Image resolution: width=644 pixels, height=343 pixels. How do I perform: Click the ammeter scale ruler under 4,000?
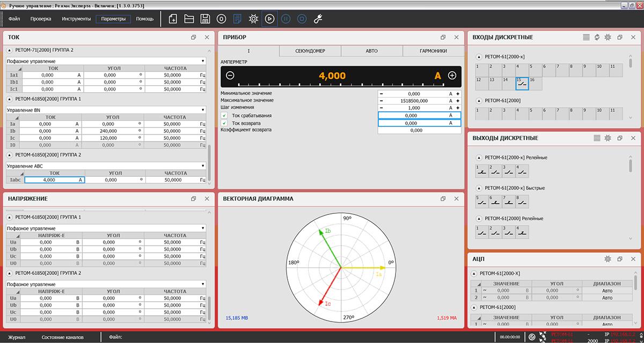(x=341, y=84)
